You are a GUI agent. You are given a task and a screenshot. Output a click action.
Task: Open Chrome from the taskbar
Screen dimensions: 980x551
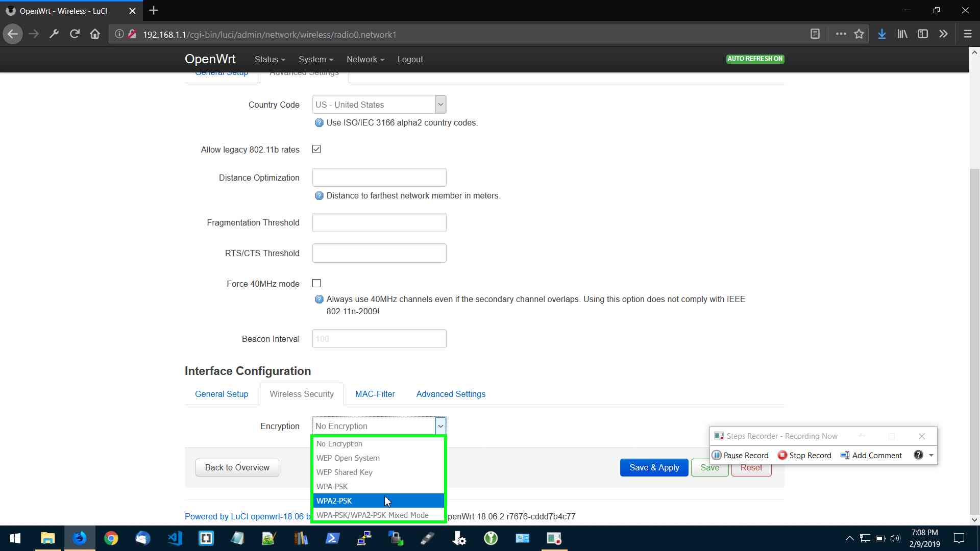111,538
